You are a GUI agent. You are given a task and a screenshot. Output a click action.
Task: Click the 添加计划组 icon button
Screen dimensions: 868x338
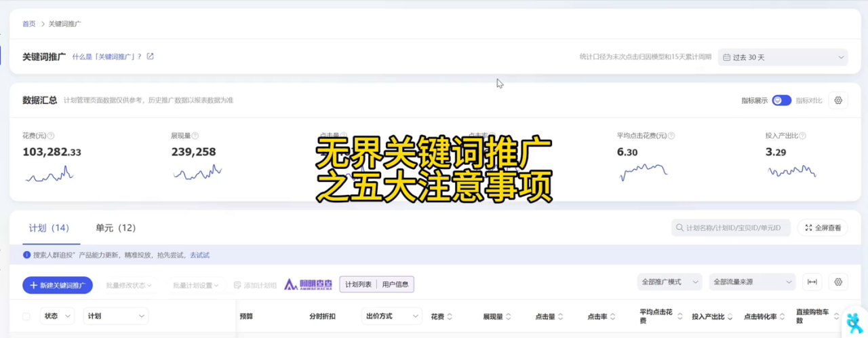(255, 285)
